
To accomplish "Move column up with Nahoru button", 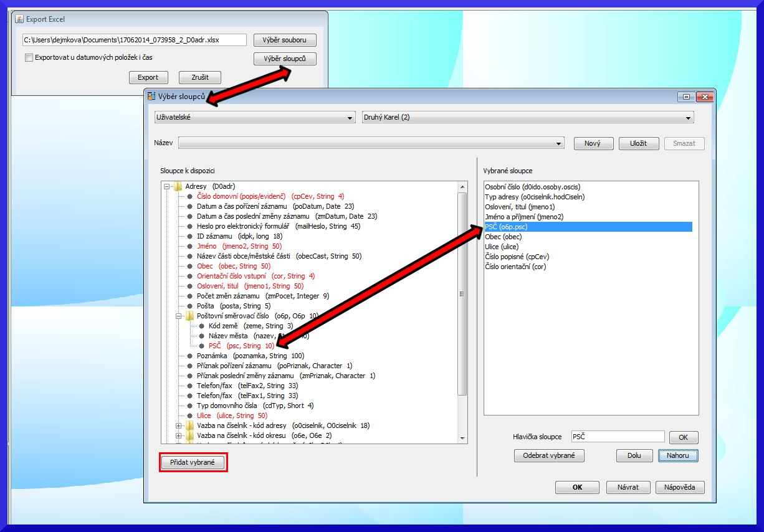I will click(x=677, y=455).
